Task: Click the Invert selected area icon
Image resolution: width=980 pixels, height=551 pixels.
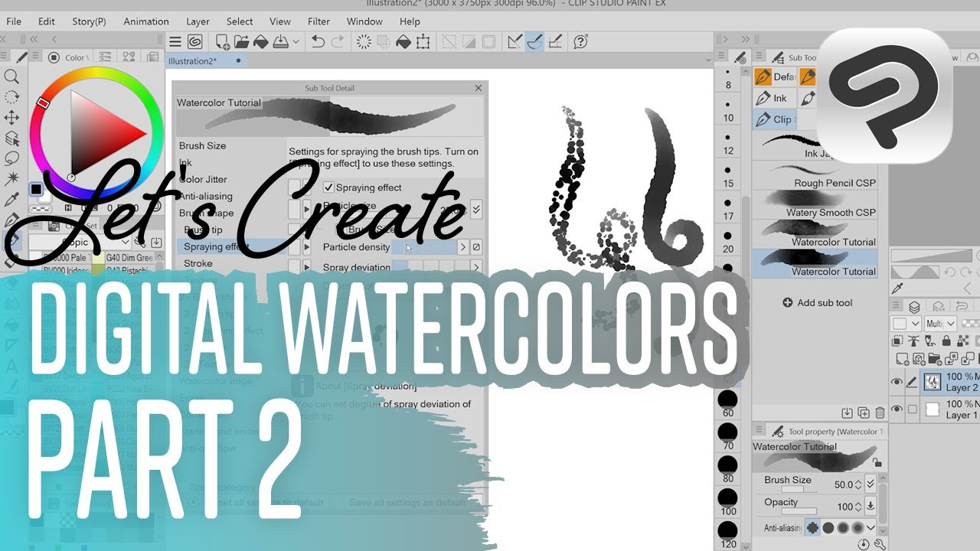Action: click(x=469, y=41)
